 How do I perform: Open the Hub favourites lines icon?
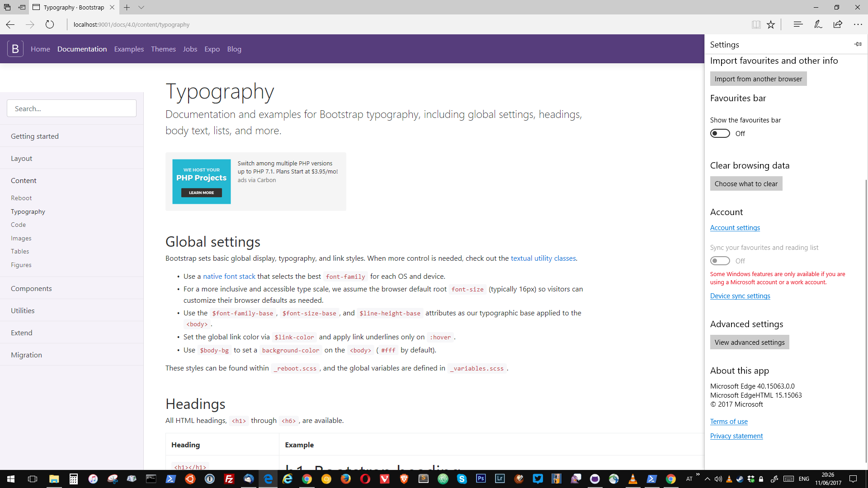click(798, 25)
